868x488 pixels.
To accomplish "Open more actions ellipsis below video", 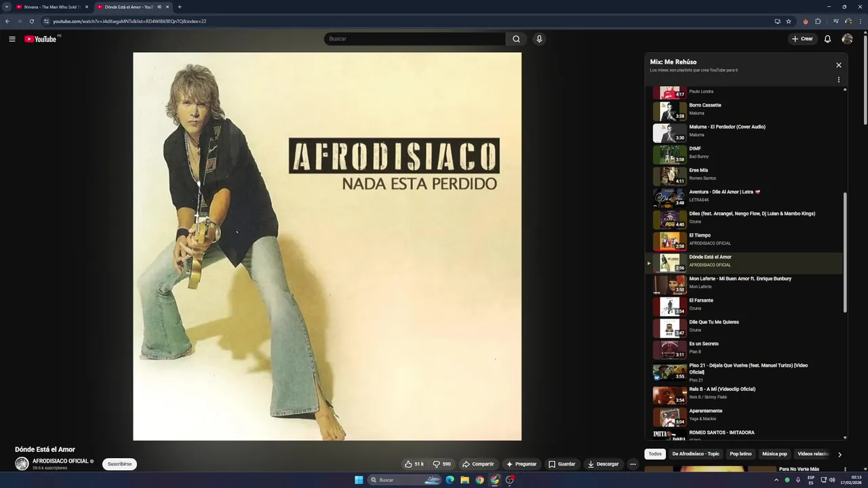I will pyautogui.click(x=633, y=464).
